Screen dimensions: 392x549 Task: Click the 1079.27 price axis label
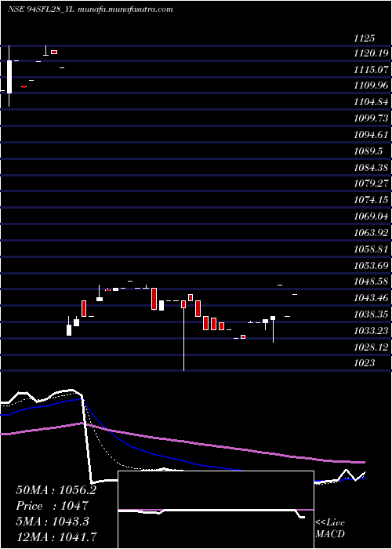(x=371, y=183)
